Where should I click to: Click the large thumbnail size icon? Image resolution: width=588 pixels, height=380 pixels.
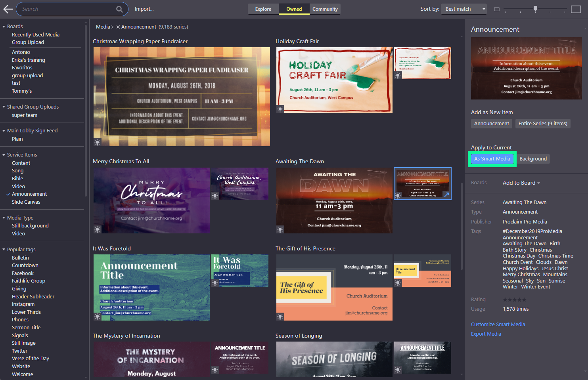click(x=576, y=9)
